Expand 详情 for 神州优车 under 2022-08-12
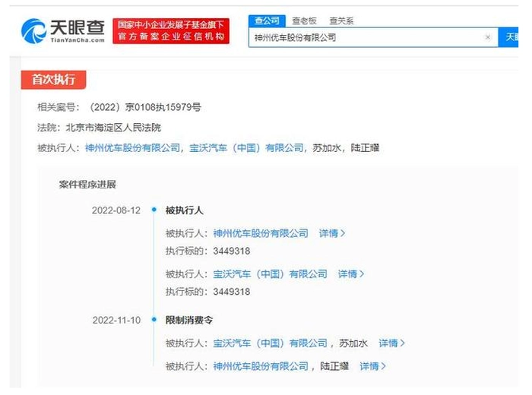 (332, 233)
